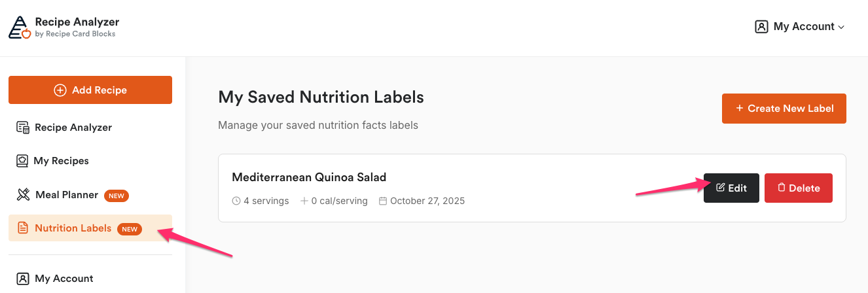Click the Recipe Analyzer logo icon
Image resolution: width=868 pixels, height=293 pixels.
19,27
